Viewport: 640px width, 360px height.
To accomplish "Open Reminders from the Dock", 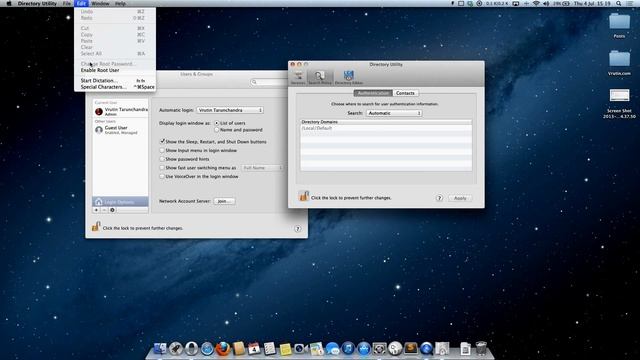I will [269, 349].
